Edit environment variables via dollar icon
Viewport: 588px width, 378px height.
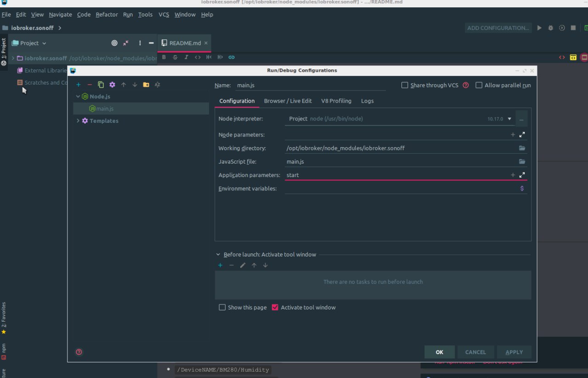522,188
